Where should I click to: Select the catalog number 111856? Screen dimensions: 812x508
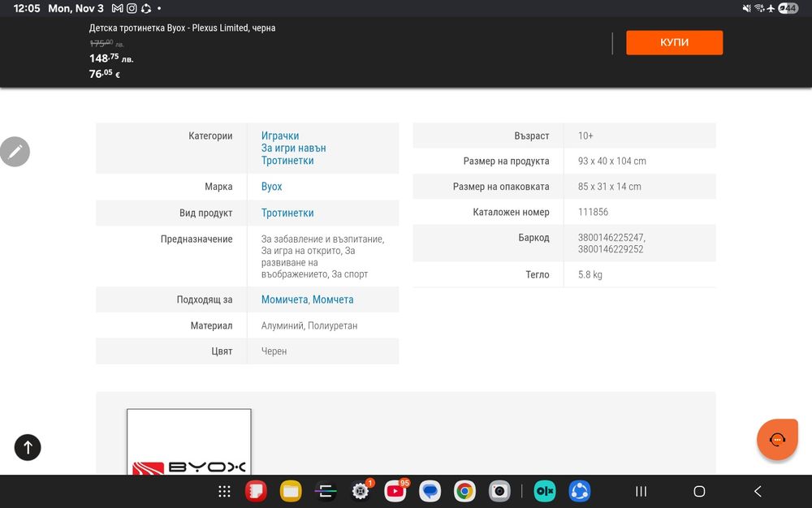click(x=593, y=212)
